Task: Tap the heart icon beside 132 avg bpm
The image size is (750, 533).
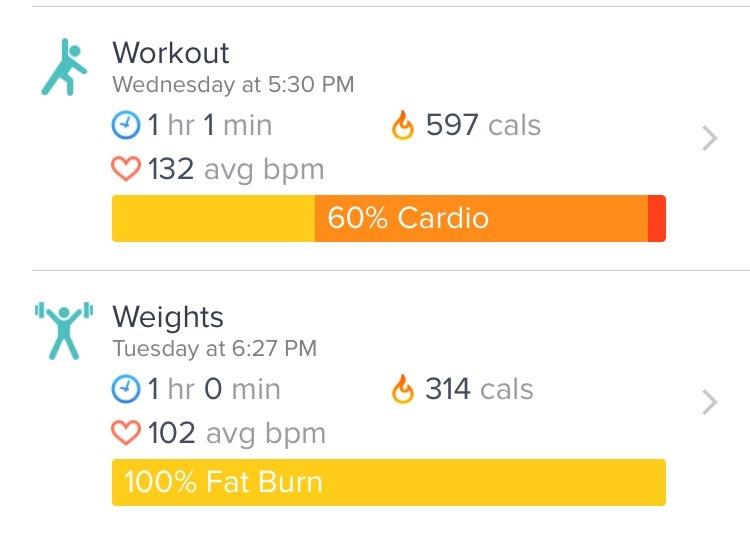Action: click(126, 169)
